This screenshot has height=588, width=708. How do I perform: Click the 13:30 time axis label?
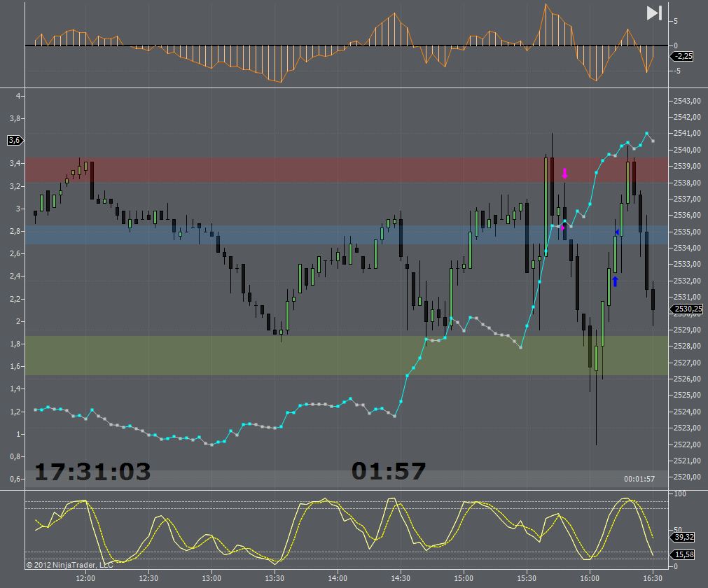(x=275, y=578)
